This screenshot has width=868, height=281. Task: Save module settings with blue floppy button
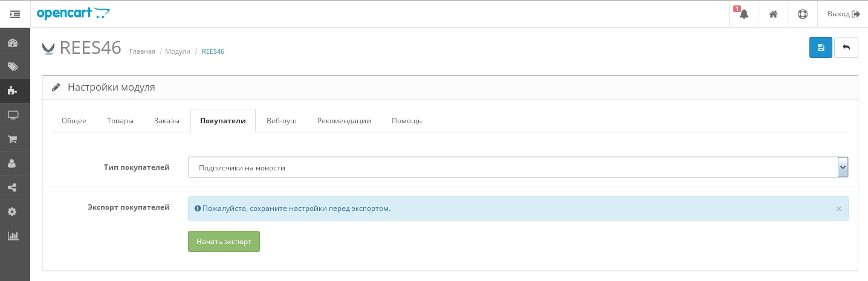coord(820,48)
